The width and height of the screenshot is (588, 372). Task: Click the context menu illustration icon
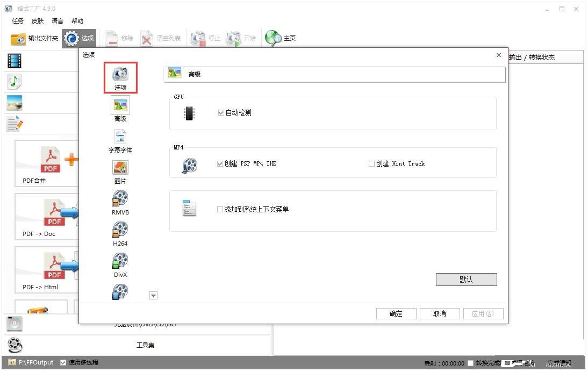[x=189, y=208]
